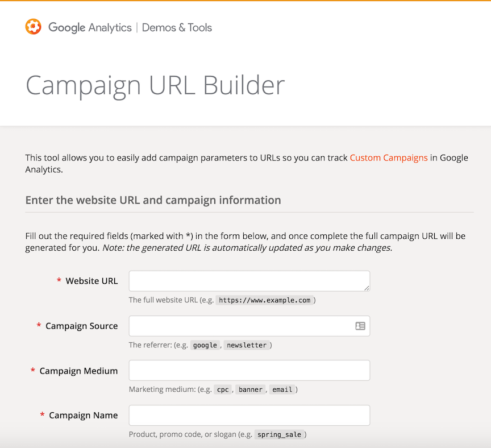Click the Demos & Tools header link
This screenshot has width=491, height=448.
coord(177,27)
